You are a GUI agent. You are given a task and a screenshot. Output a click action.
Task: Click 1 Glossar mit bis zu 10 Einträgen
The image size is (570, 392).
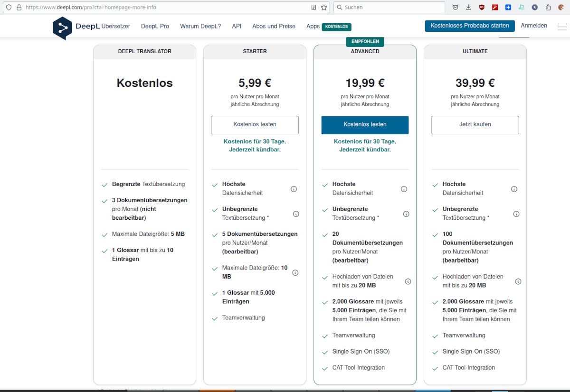[143, 255]
